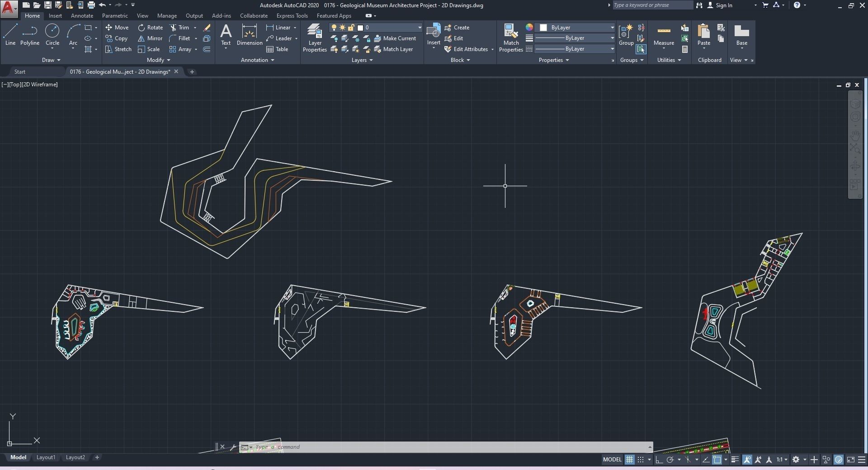Image resolution: width=868 pixels, height=470 pixels.
Task: Toggle annotation visibility in status bar
Action: [747, 460]
